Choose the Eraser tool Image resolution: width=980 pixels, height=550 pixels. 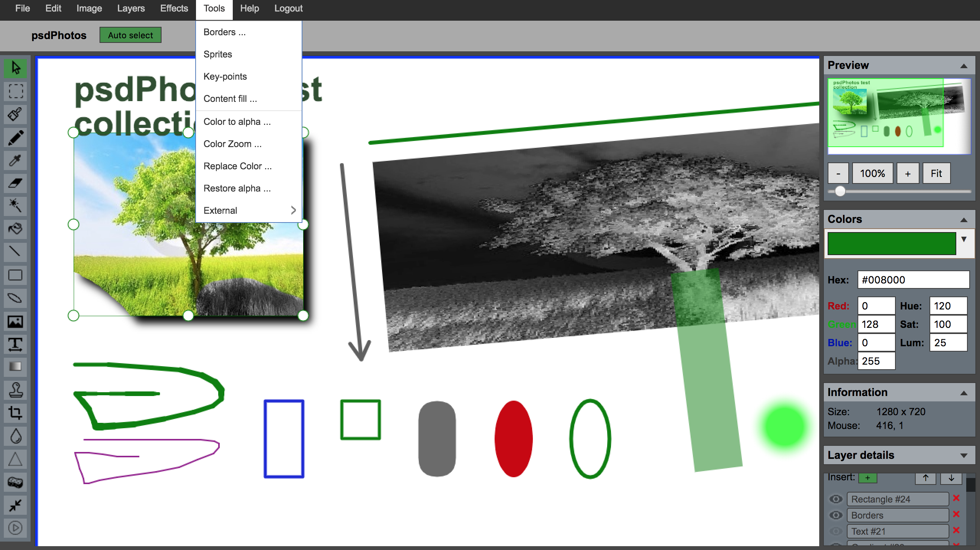click(x=15, y=183)
